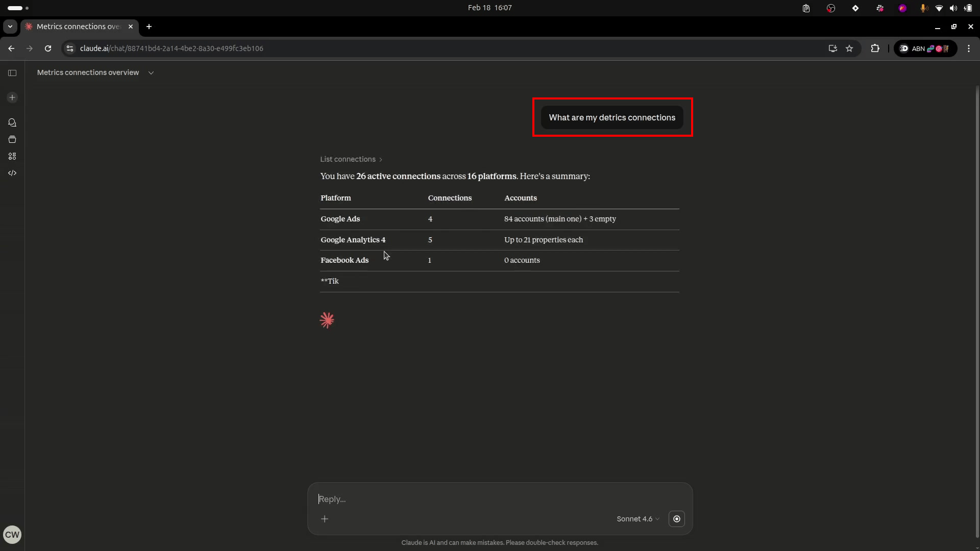
Task: Open the CW user profile avatar
Action: [12, 535]
